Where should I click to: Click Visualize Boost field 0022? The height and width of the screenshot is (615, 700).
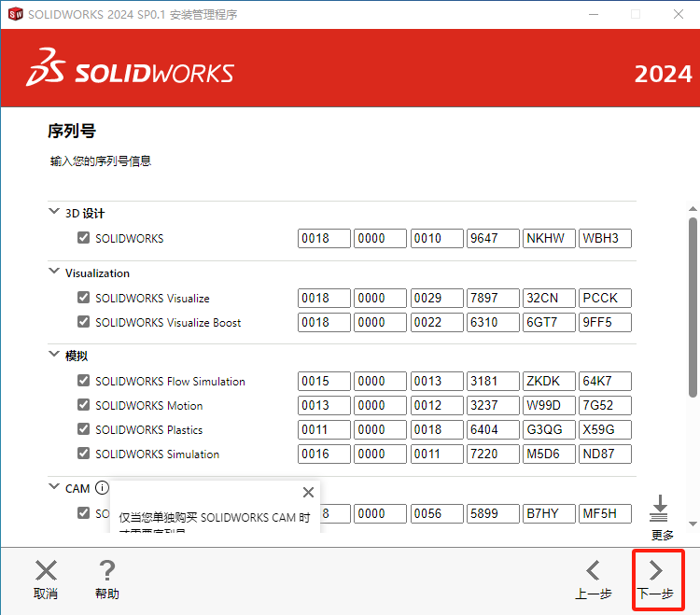tap(437, 322)
